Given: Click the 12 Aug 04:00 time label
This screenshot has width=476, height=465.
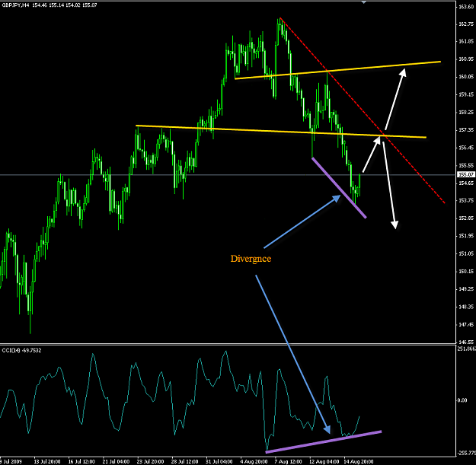Looking at the screenshot, I should point(324,462).
